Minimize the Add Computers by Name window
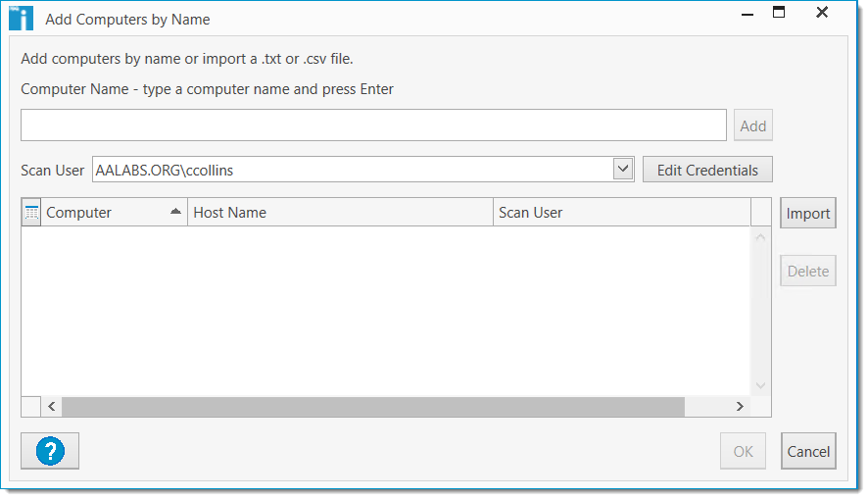Image resolution: width=868 pixels, height=499 pixels. tap(747, 13)
